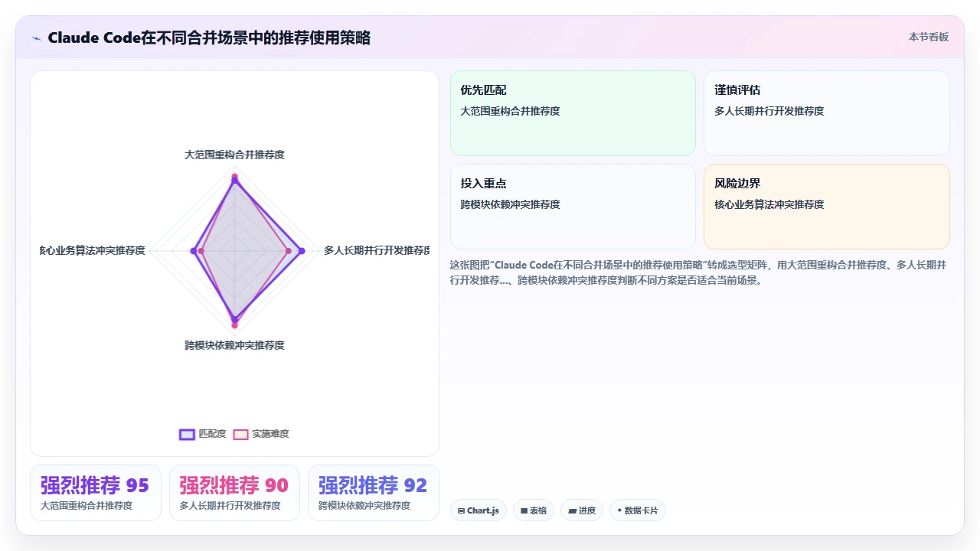Click the top pink radar data point
Viewport: 980px width, 551px height.
point(234,176)
